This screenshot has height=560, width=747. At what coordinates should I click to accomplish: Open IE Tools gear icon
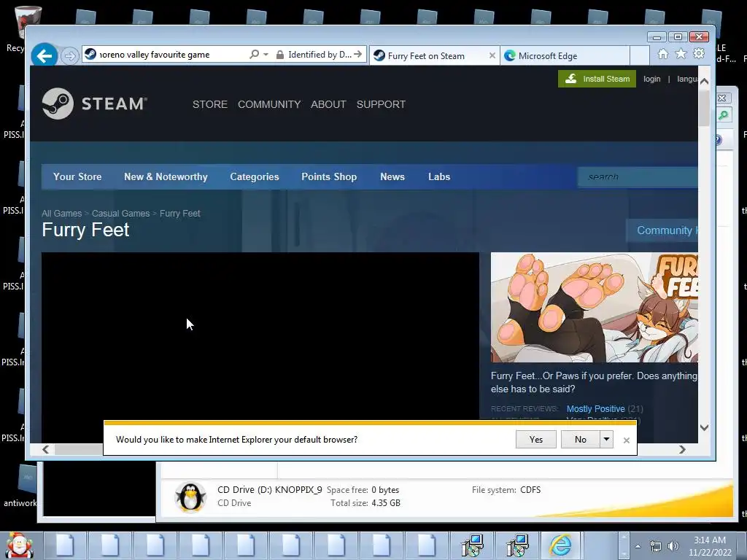pos(699,54)
